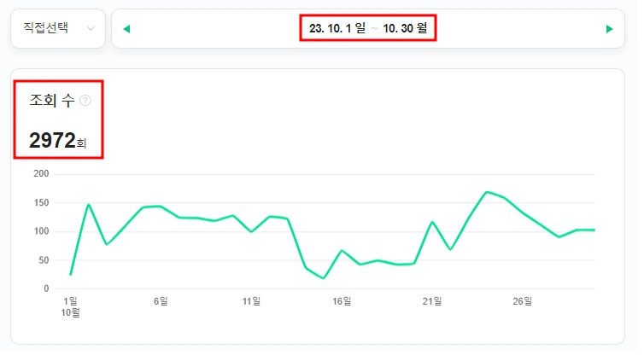Click the chart's lowest point near the 15th

click(x=324, y=278)
